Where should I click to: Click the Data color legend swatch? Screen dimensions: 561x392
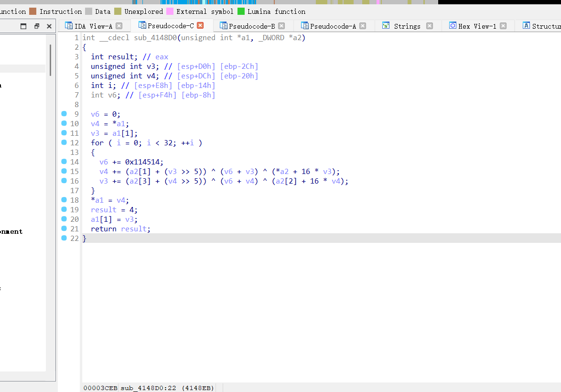pyautogui.click(x=89, y=11)
